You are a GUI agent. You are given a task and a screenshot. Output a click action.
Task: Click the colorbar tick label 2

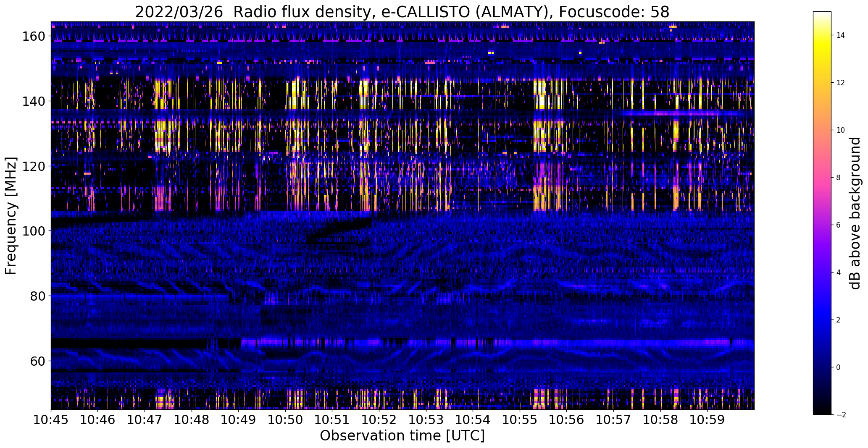[x=838, y=320]
